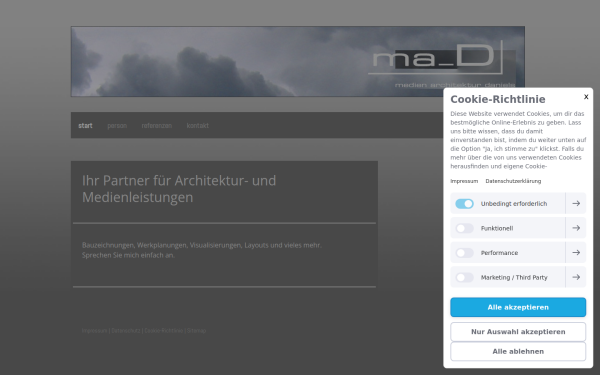The width and height of the screenshot is (600, 375).
Task: Enable the Performance cookie toggle
Action: (464, 253)
